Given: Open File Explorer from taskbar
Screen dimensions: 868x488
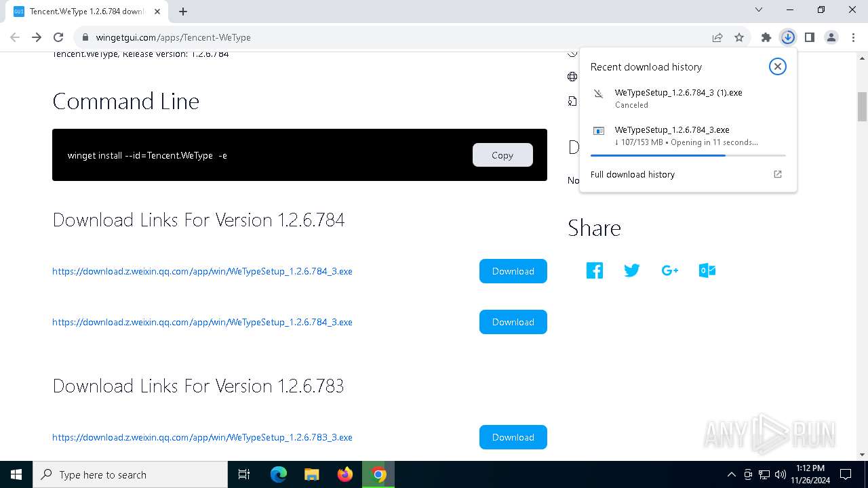Looking at the screenshot, I should click(x=311, y=474).
